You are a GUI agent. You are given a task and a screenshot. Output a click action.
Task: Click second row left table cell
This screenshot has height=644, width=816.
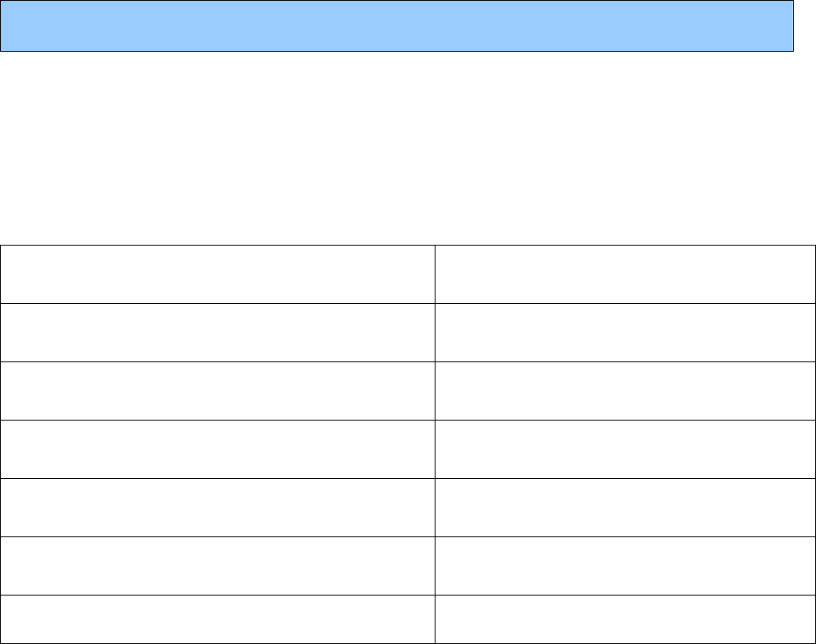click(x=218, y=333)
